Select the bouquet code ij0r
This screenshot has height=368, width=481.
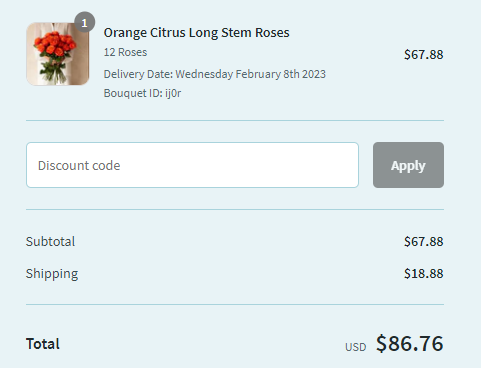(173, 93)
